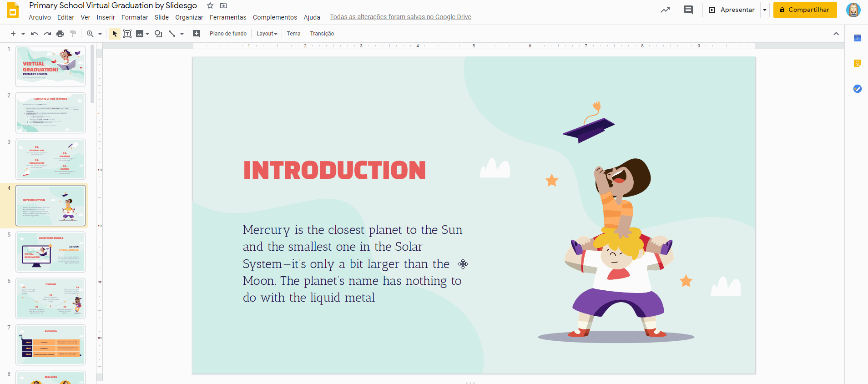Image resolution: width=868 pixels, height=384 pixels.
Task: Star the presentation title
Action: [210, 5]
